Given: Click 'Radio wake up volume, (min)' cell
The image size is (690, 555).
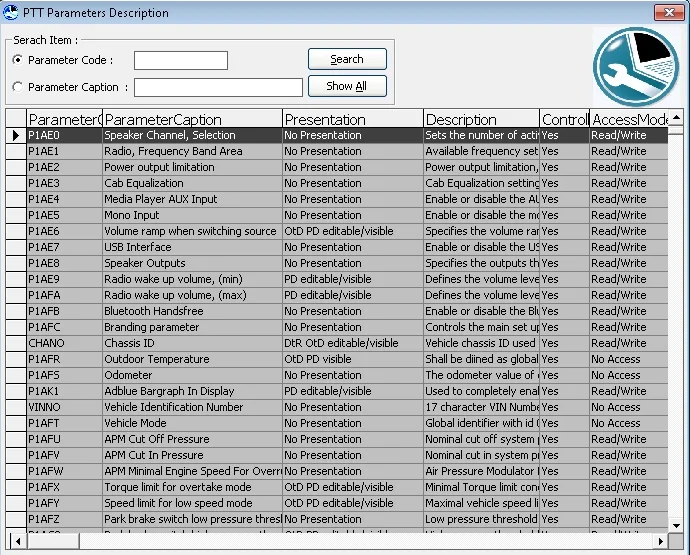Looking at the screenshot, I should (192, 279).
